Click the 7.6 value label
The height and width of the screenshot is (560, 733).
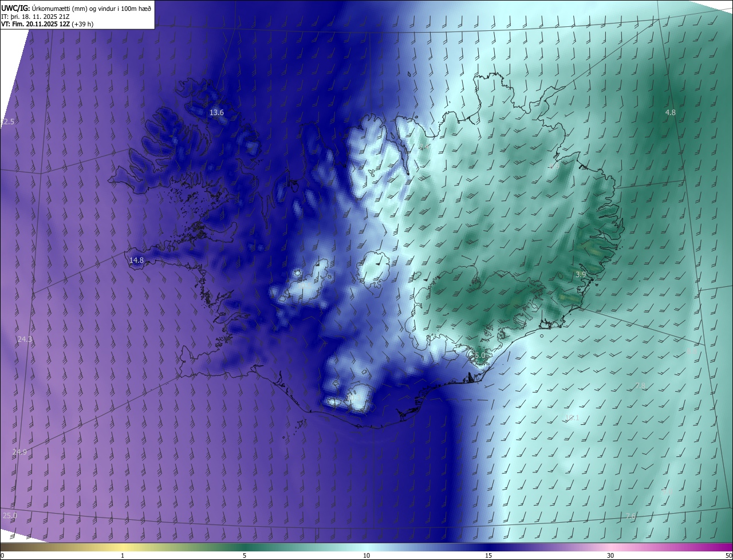pos(630,516)
